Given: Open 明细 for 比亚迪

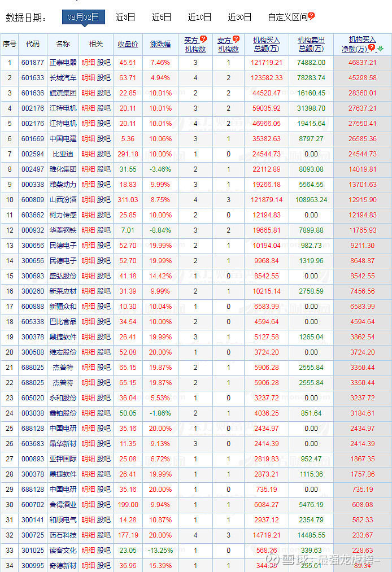Looking at the screenshot, I should pos(88,154).
